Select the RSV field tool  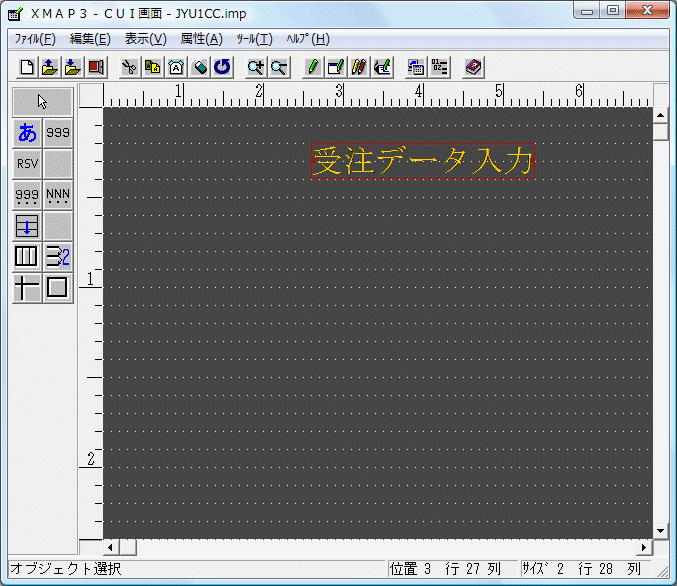pos(27,163)
